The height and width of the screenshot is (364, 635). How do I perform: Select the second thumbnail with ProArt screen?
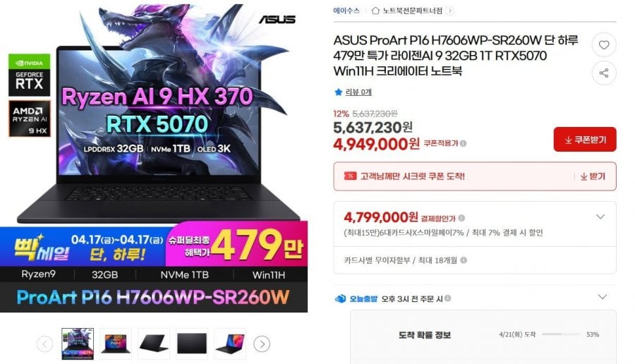(x=116, y=344)
